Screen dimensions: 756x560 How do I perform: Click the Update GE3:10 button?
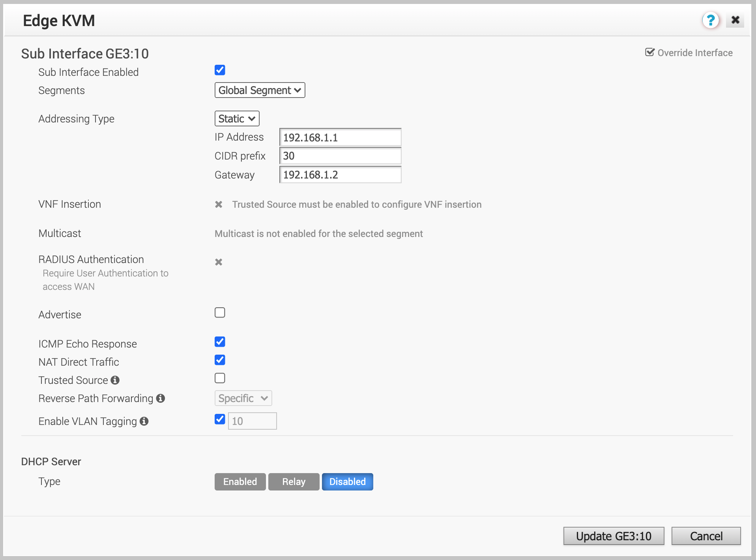[x=613, y=536]
